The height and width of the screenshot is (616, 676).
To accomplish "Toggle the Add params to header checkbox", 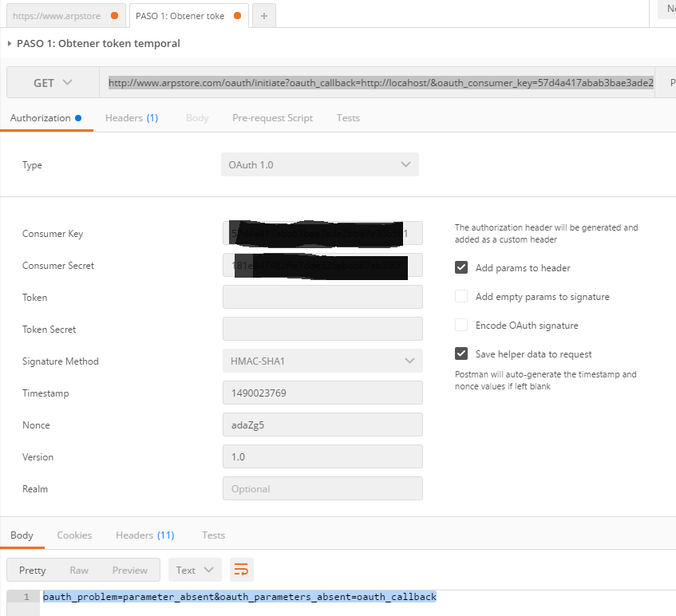I will pos(461,268).
